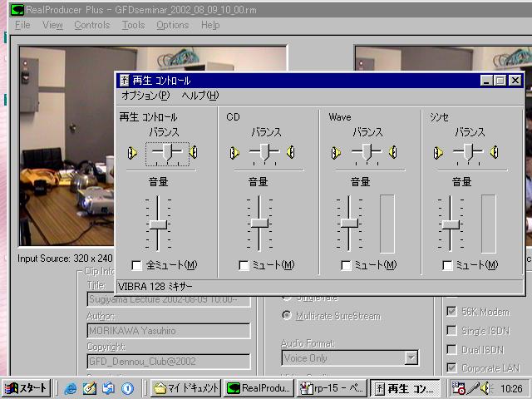The image size is (532, 399).
Task: Click the 10:26 taskbar clock
Action: (x=511, y=388)
